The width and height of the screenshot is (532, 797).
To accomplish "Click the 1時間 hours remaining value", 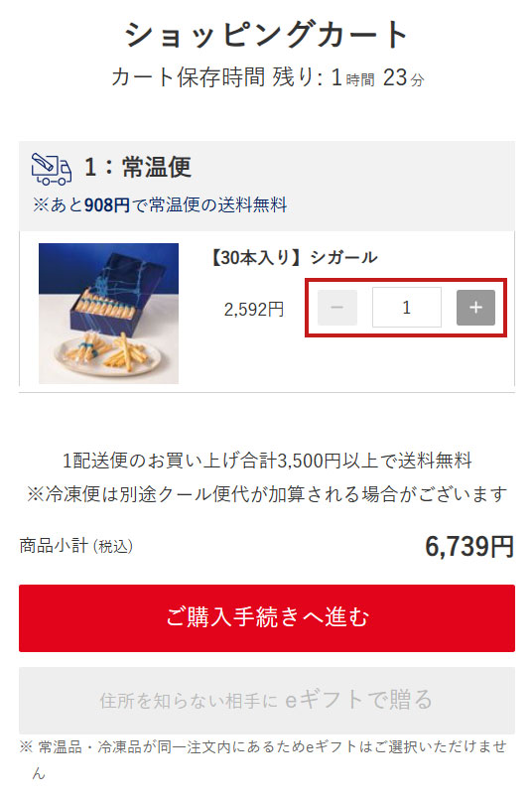I will click(352, 77).
